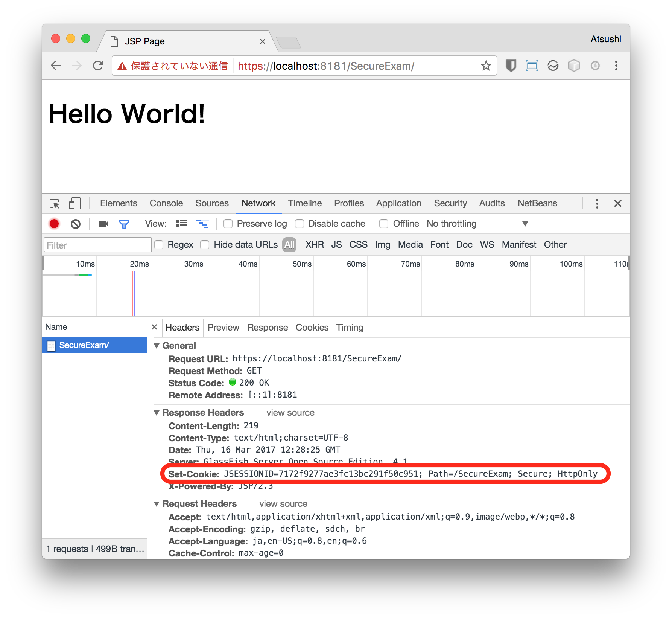Toggle the filter funnel icon
Screen dimensions: 672x619
tap(124, 224)
